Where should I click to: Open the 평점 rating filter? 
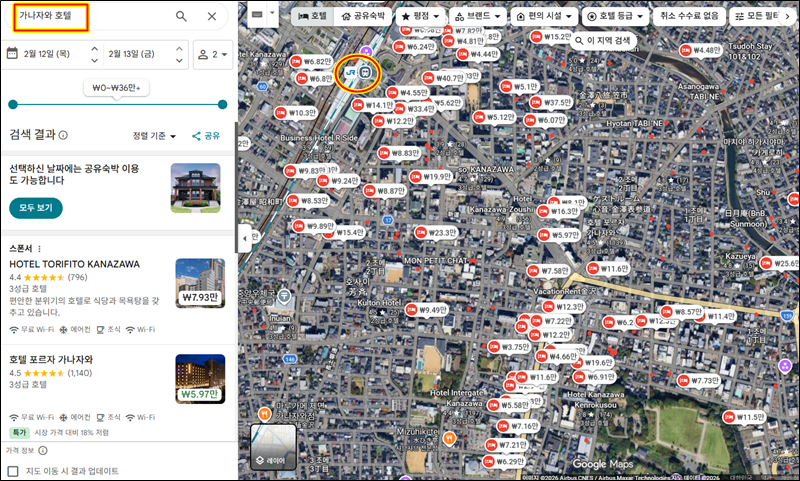420,16
